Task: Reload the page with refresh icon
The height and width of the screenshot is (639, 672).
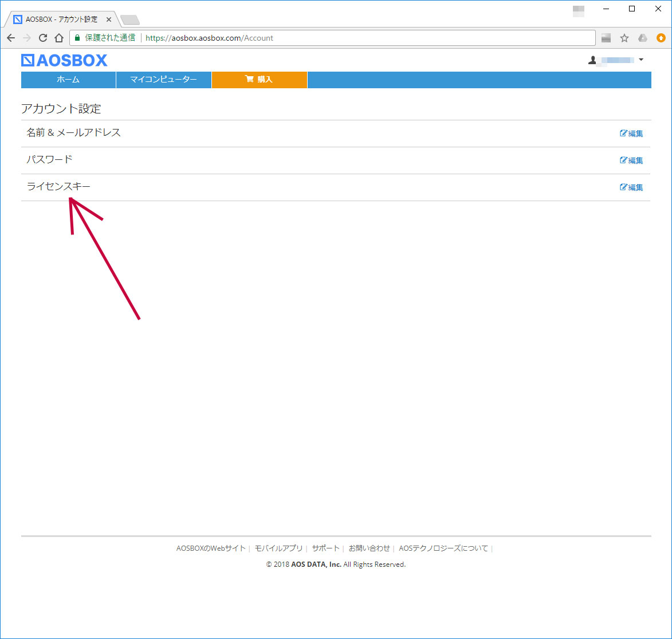Action: pyautogui.click(x=43, y=38)
